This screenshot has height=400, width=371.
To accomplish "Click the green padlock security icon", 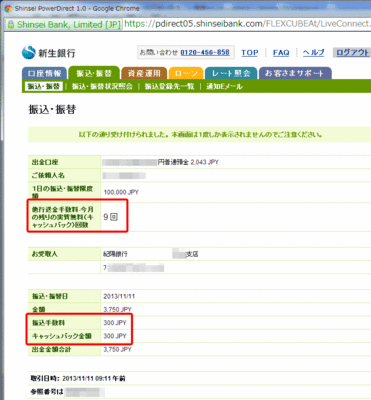I will tap(11, 24).
